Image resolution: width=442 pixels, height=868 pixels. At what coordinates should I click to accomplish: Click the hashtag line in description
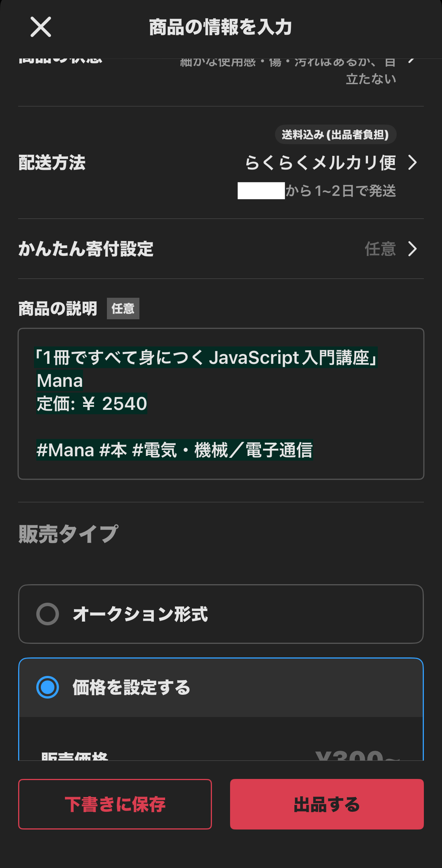click(x=175, y=450)
